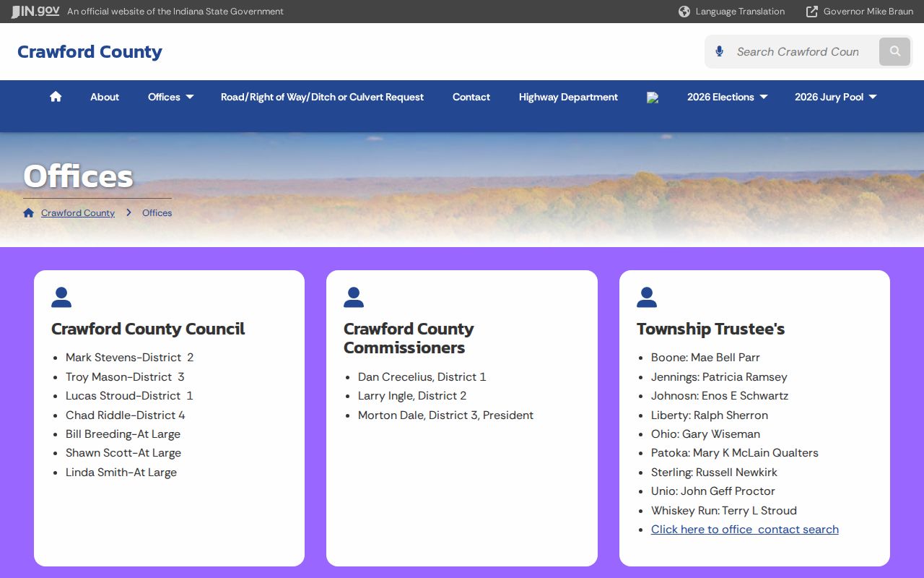Click the magnifying glass search button

[x=895, y=51]
